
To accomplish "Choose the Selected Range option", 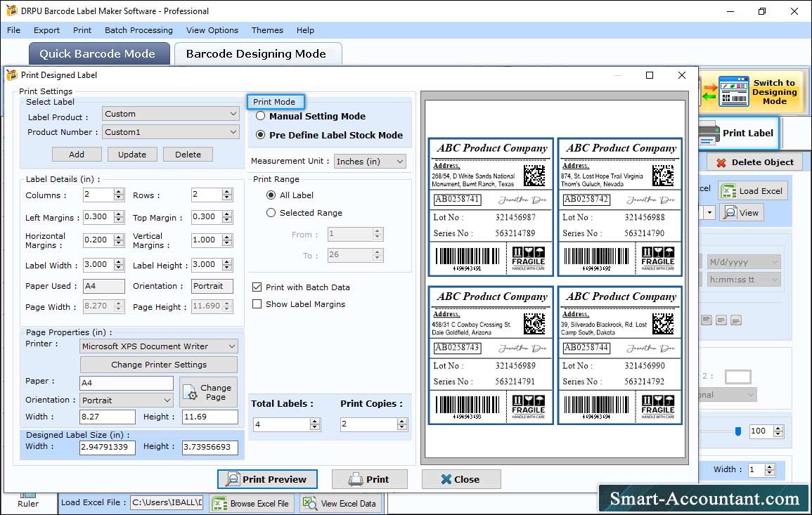I will click(271, 213).
